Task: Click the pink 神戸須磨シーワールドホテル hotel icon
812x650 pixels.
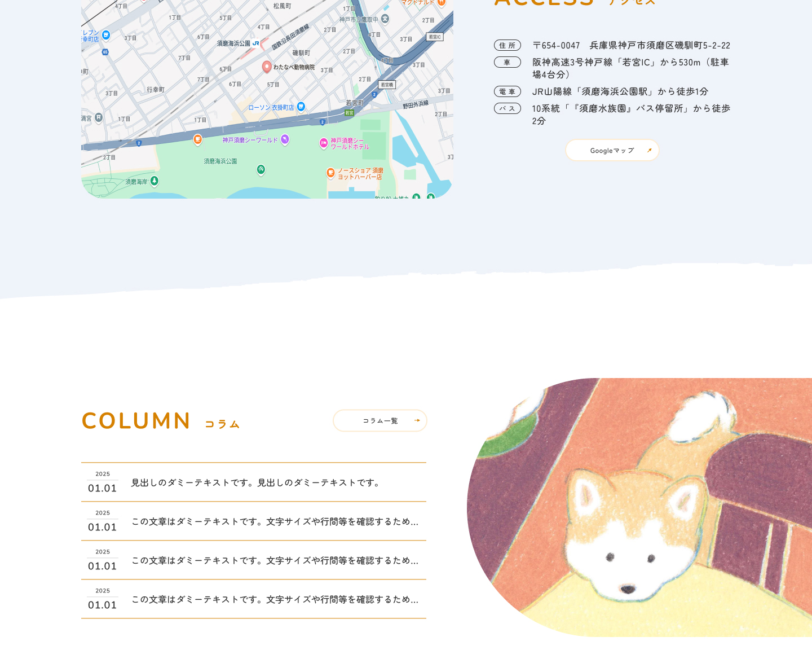Action: 324,143
